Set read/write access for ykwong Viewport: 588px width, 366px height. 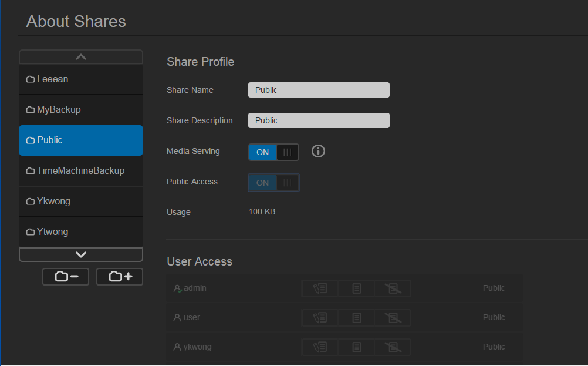320,347
